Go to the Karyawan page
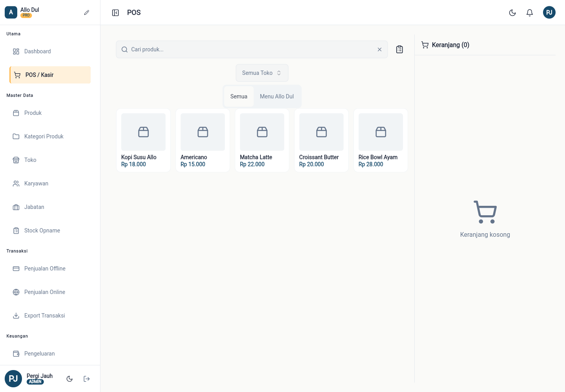This screenshot has height=392, width=565. coord(50,183)
